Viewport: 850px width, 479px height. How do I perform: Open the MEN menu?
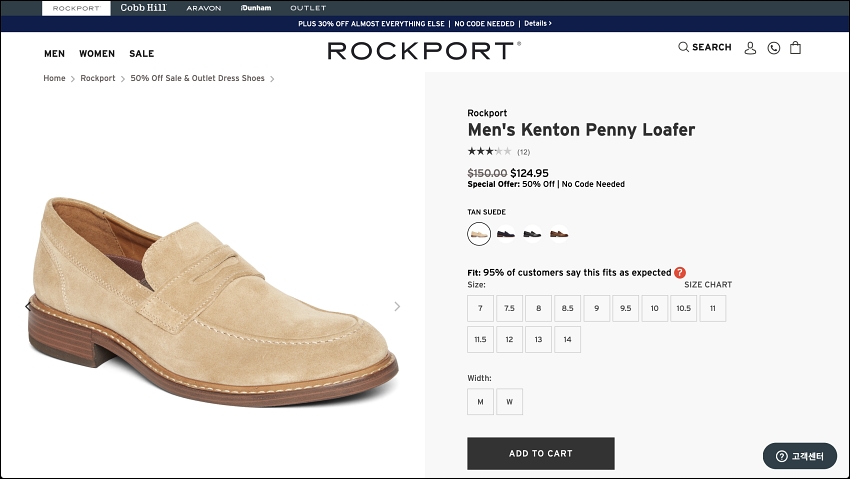click(x=54, y=54)
